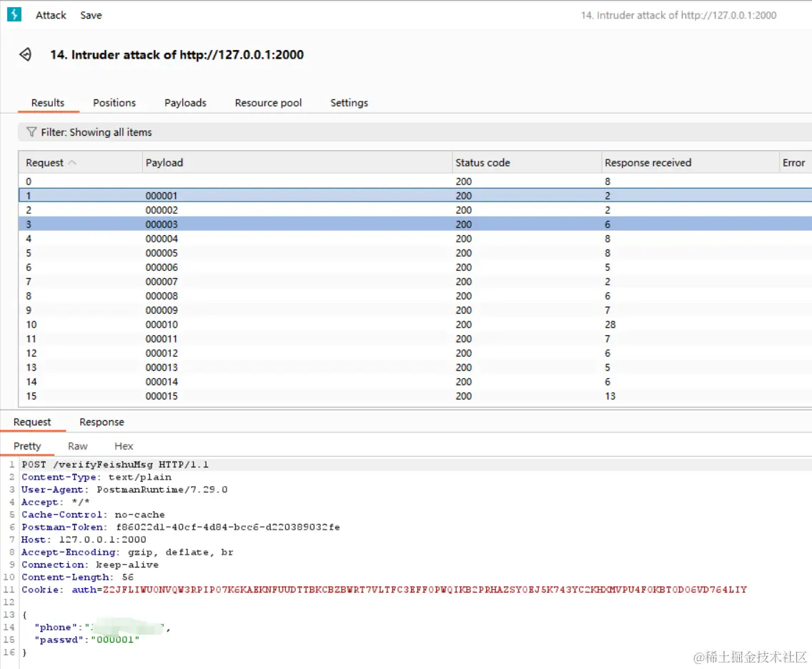812x669 pixels.
Task: Click the "passwd":"000001" body line
Action: click(87, 640)
